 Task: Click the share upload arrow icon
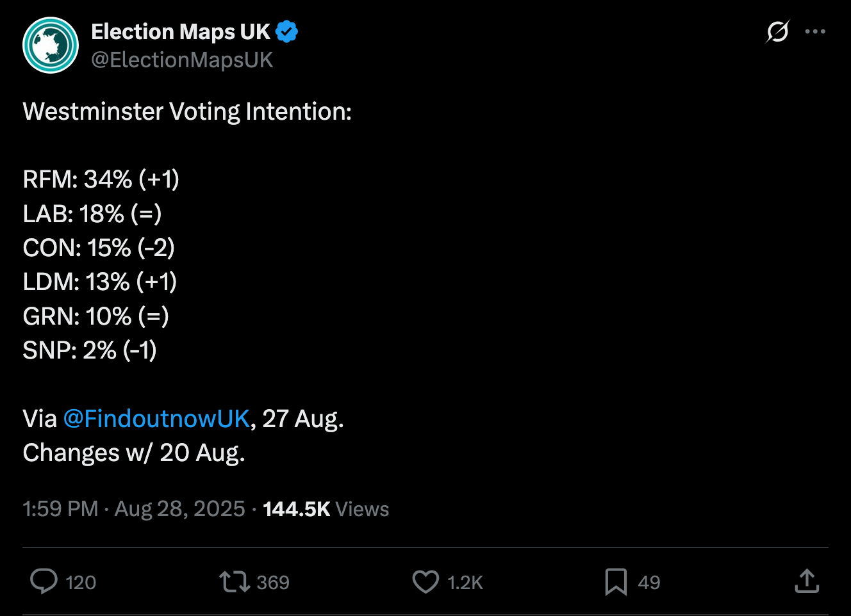(807, 581)
